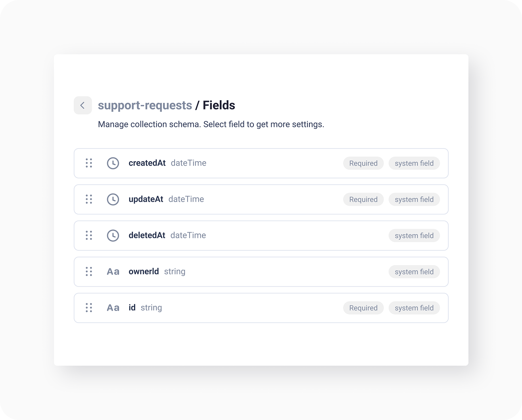Click the drag handle of the ownerId field
The width and height of the screenshot is (522, 420).
tap(89, 271)
